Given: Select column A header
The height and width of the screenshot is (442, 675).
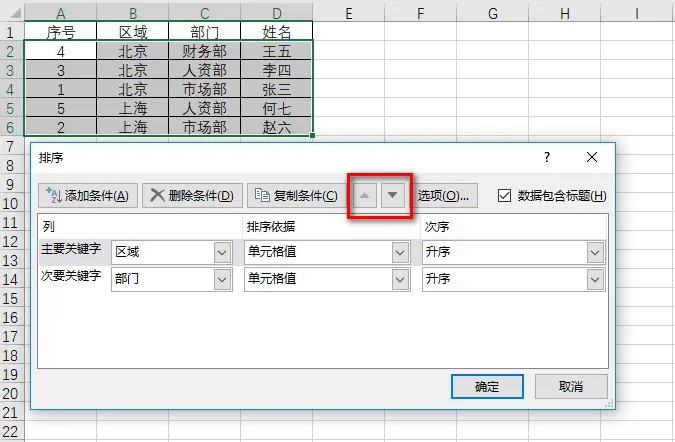Looking at the screenshot, I should [x=61, y=13].
